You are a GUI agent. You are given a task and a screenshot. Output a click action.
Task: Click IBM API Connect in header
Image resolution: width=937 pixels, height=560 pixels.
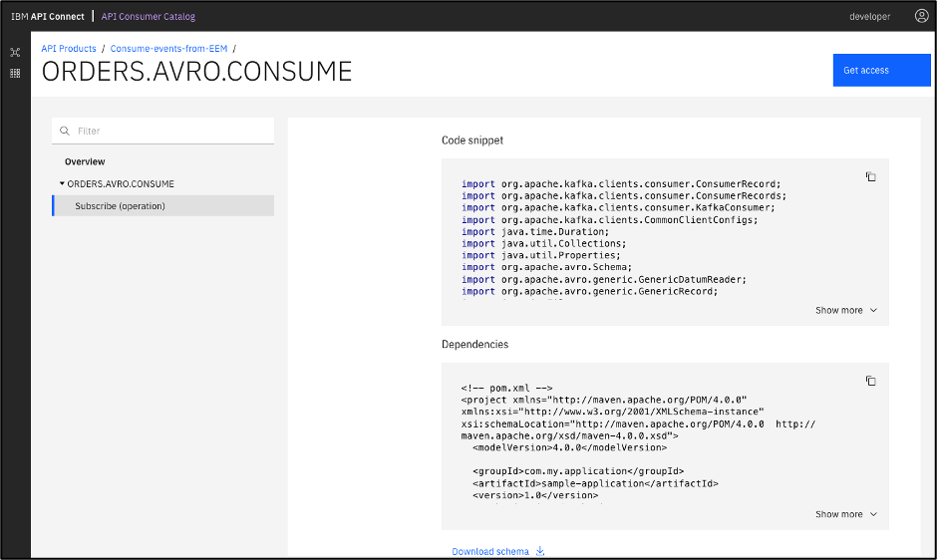click(48, 16)
